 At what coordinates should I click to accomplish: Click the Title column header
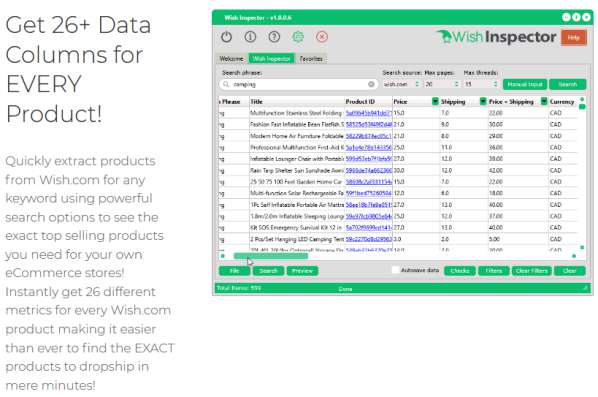coord(297,101)
